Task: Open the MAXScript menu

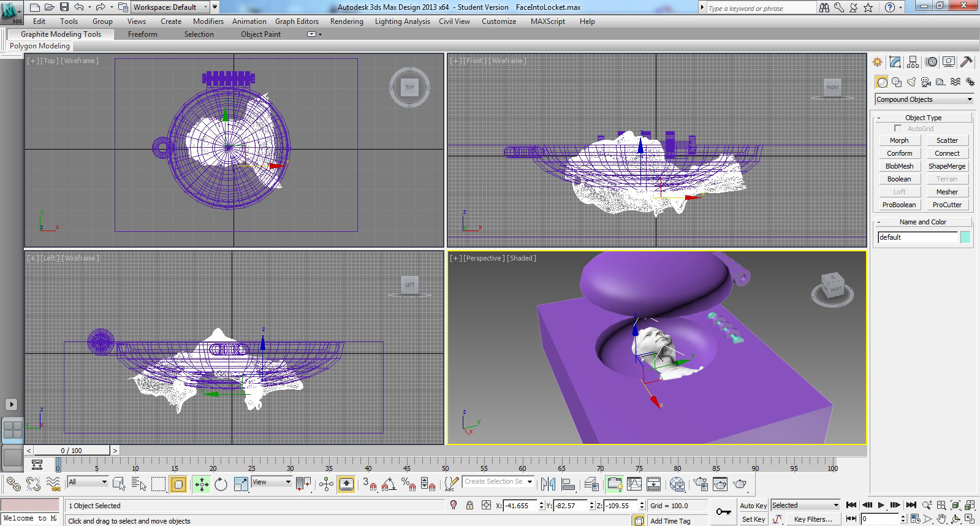Action: (x=548, y=21)
